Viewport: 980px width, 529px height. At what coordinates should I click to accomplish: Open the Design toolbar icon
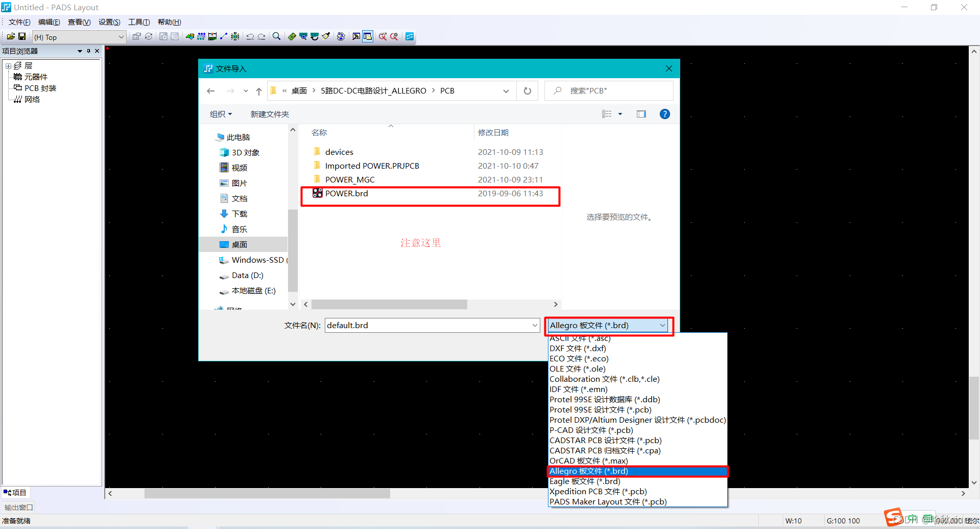201,36
